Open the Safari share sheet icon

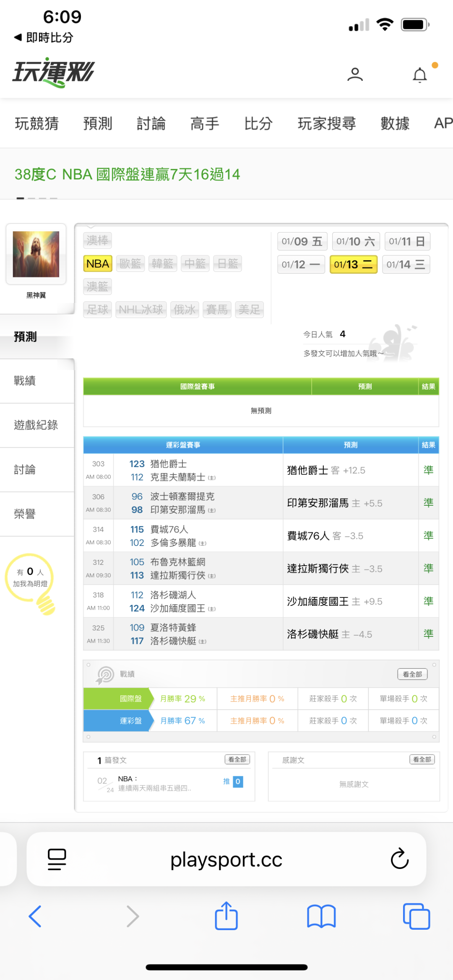point(226,916)
